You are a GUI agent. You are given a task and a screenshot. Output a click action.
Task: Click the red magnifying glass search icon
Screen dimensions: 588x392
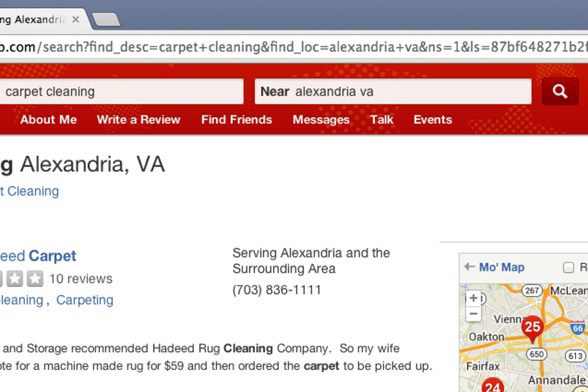pos(559,91)
